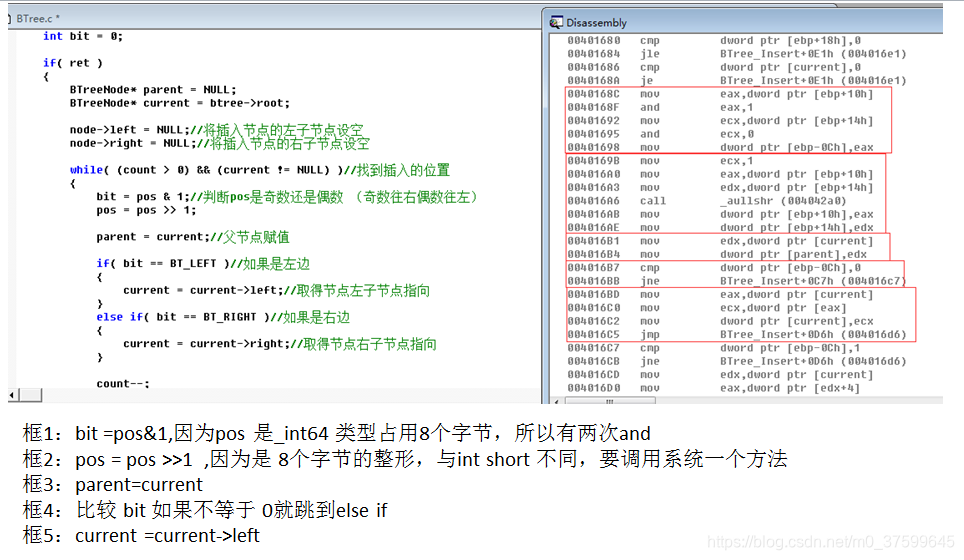The height and width of the screenshot is (560, 964).
Task: Click the 'node->right = NULL;' line
Action: (x=219, y=143)
